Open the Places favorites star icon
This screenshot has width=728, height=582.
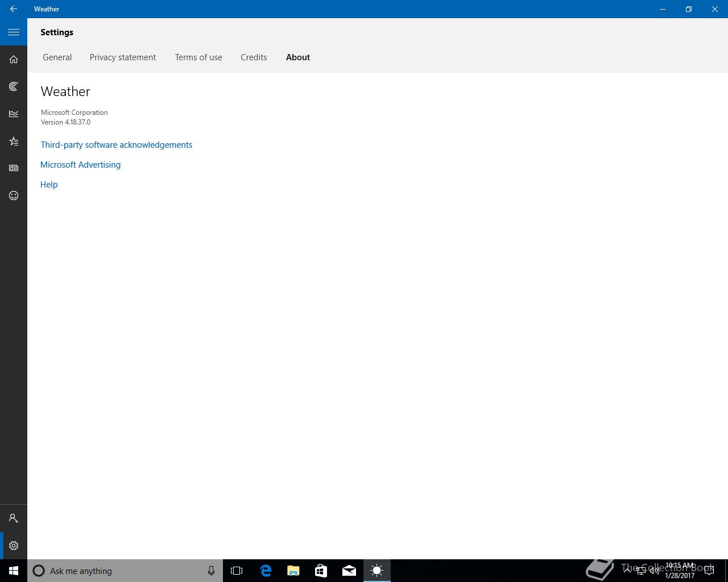[x=14, y=141]
